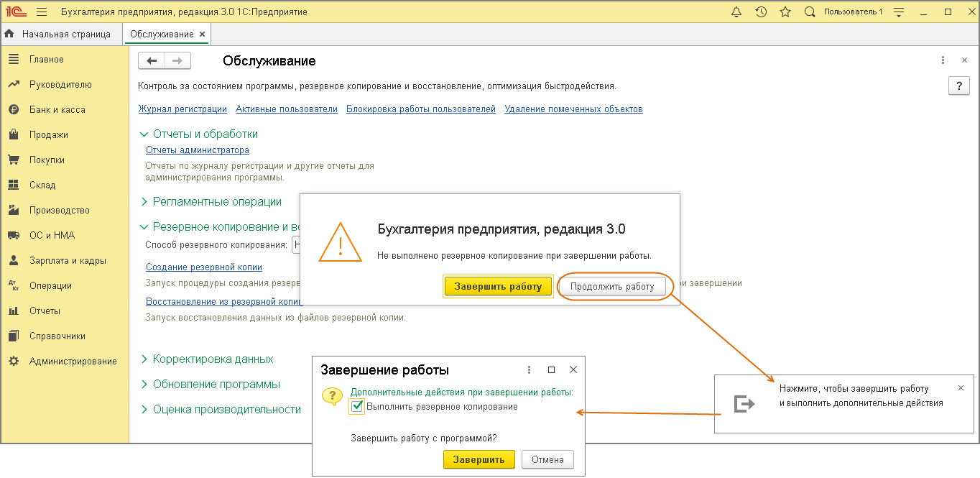Maximize the Завершение работы dialog
Screen dimensions: 980x478
(x=551, y=370)
